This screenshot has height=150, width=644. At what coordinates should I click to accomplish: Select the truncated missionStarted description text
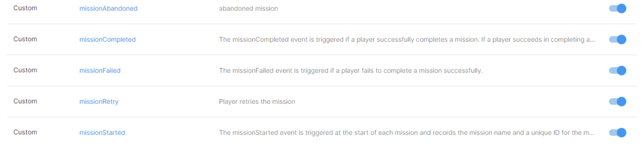[406, 133]
